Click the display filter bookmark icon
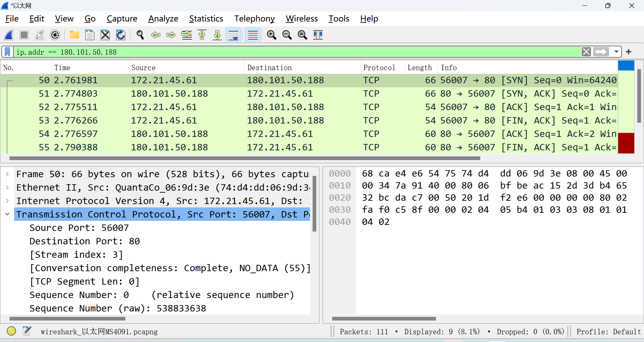 [7, 52]
